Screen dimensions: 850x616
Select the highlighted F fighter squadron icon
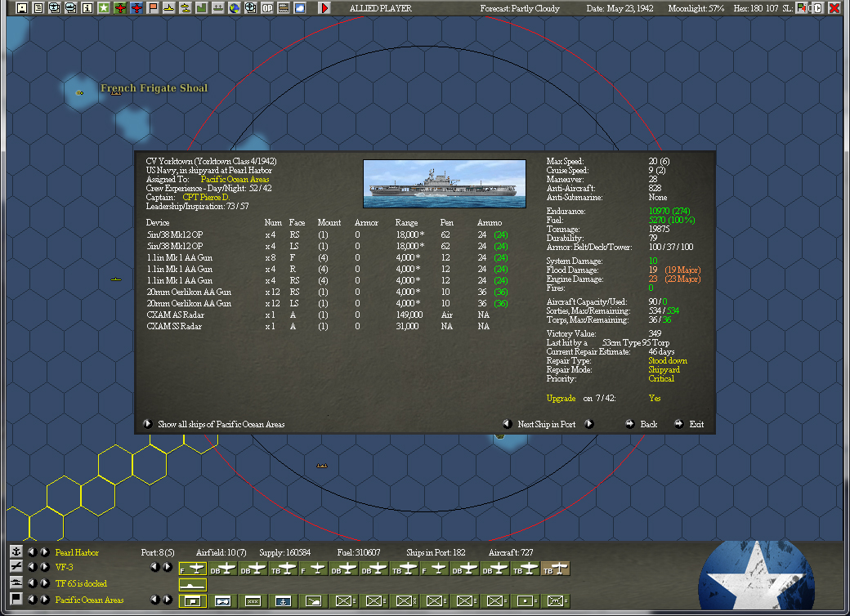[192, 569]
